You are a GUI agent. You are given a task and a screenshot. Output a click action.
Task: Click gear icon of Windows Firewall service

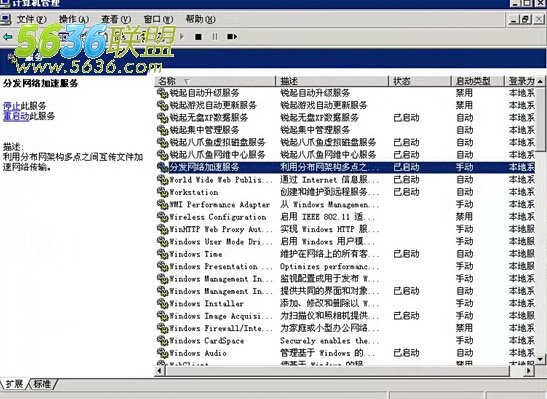(x=163, y=328)
